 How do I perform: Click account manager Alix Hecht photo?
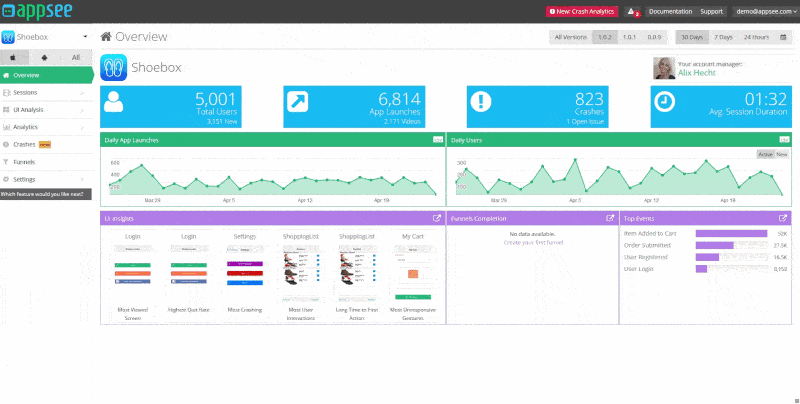[664, 68]
